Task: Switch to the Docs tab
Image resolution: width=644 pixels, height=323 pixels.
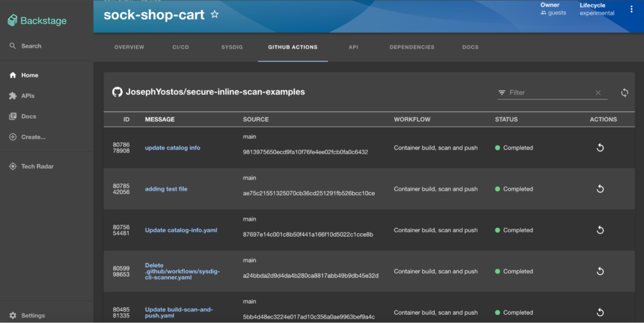Action: pyautogui.click(x=470, y=47)
